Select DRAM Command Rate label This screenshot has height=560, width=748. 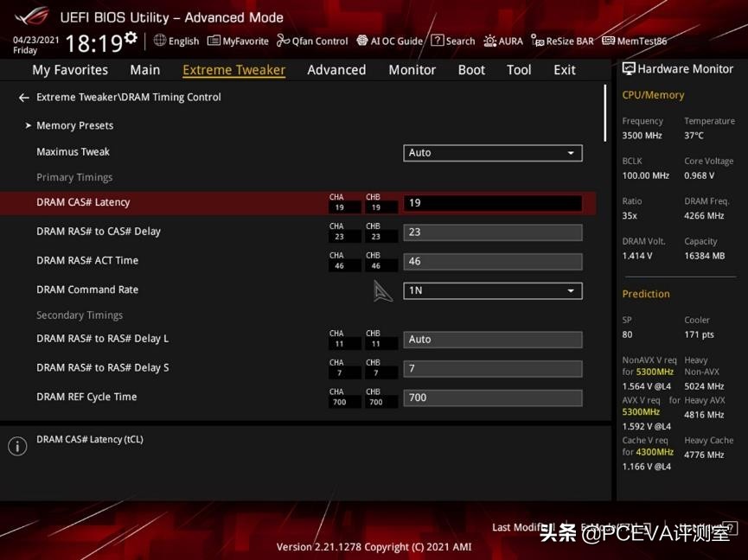click(87, 290)
